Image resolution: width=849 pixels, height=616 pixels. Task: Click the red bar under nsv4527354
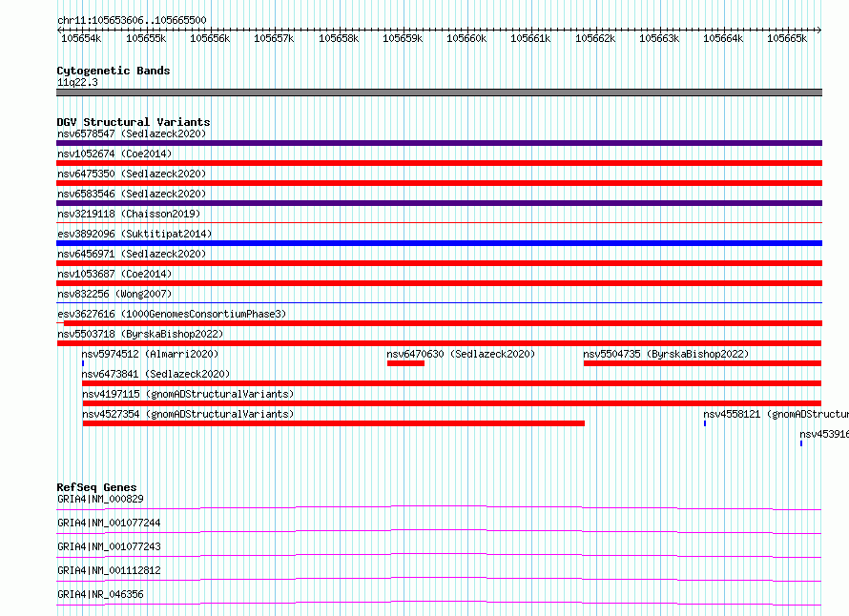point(334,423)
